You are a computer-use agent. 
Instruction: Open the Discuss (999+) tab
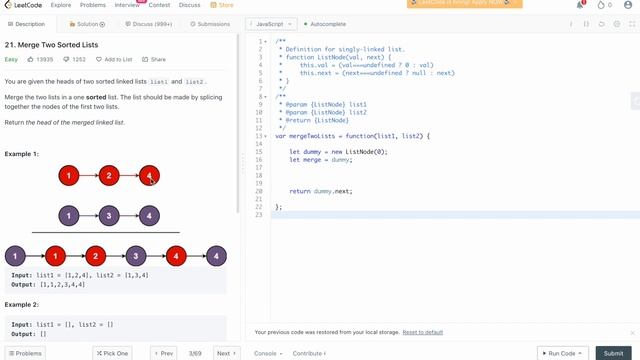point(149,24)
